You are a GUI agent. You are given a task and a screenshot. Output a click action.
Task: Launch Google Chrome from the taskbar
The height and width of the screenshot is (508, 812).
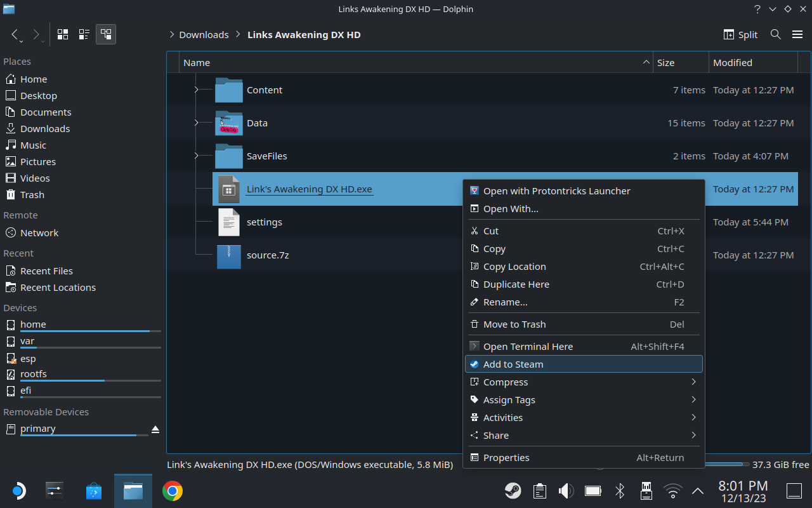(173, 491)
